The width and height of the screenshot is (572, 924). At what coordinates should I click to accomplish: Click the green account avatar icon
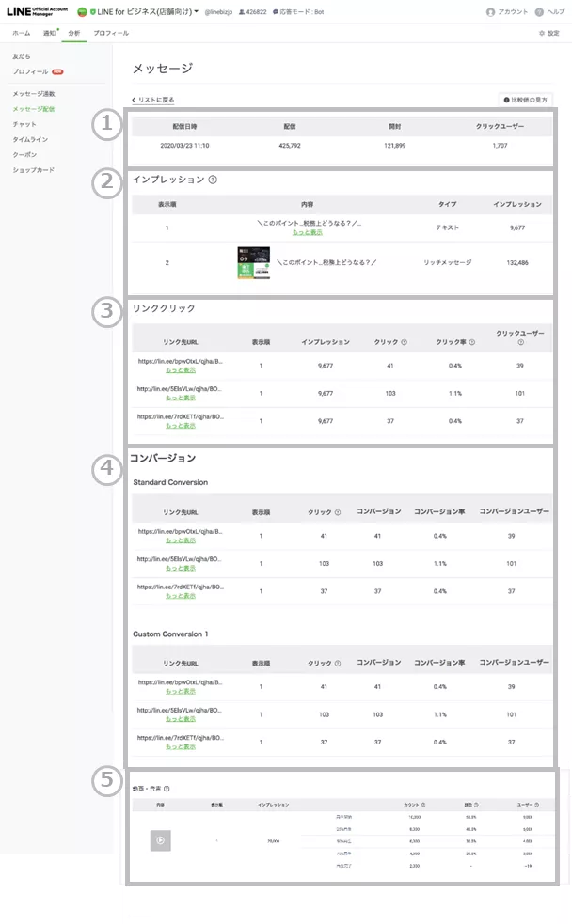point(81,12)
